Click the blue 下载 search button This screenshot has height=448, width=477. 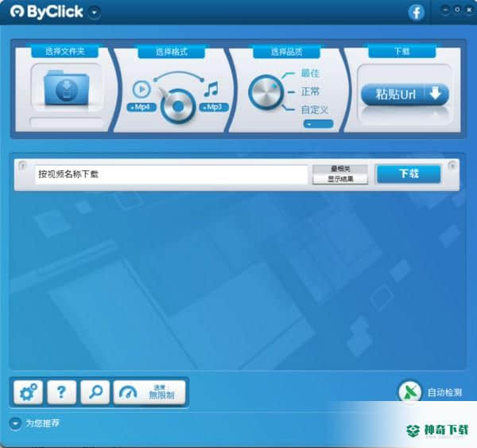point(409,174)
